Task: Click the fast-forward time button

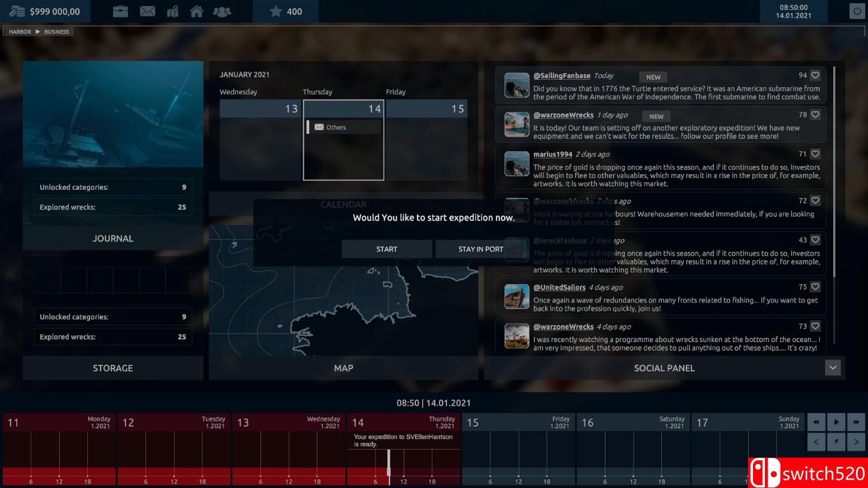Action: click(856, 422)
